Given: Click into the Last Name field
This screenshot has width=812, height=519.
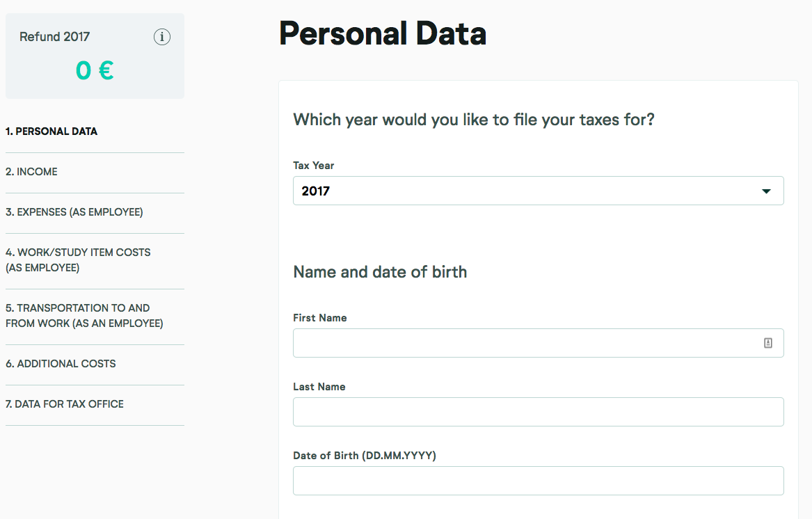Looking at the screenshot, I should click(538, 412).
